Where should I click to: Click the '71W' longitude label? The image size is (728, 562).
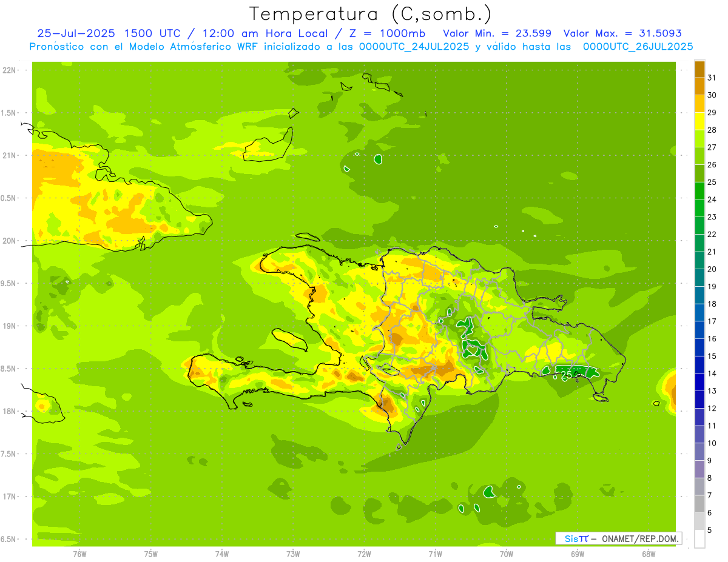click(435, 554)
